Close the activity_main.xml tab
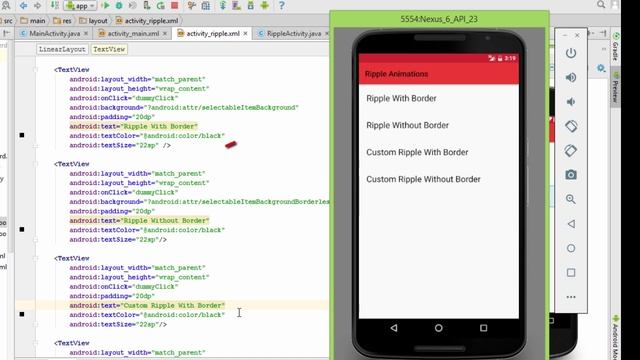This screenshot has height=360, width=640. 165,33
